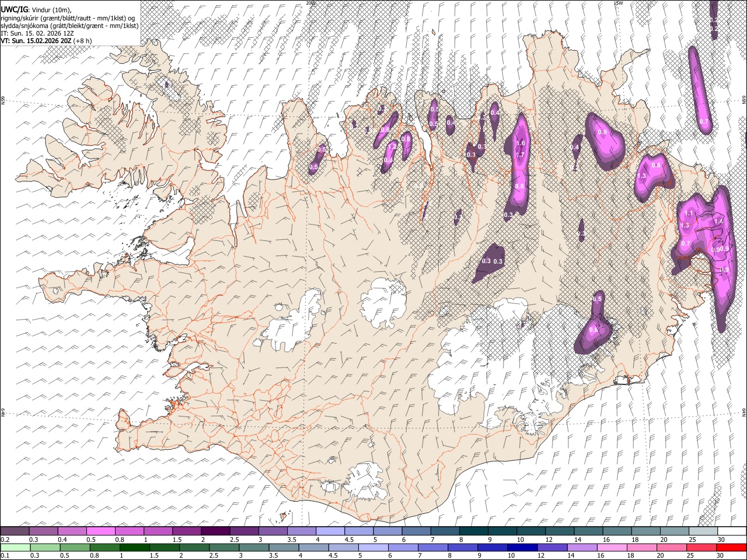The image size is (747, 560).
Task: Select the bottom-row swatch between 0.5 and 0.8
Action: (75, 547)
